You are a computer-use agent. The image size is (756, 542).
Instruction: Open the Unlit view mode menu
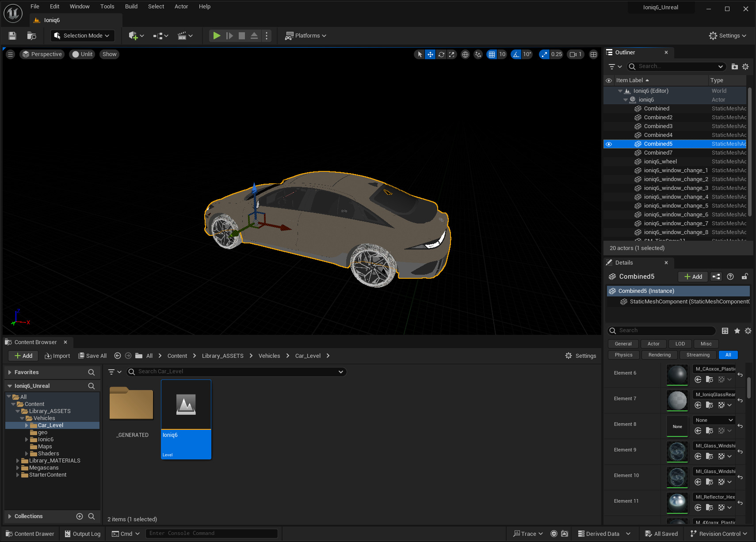tap(82, 54)
